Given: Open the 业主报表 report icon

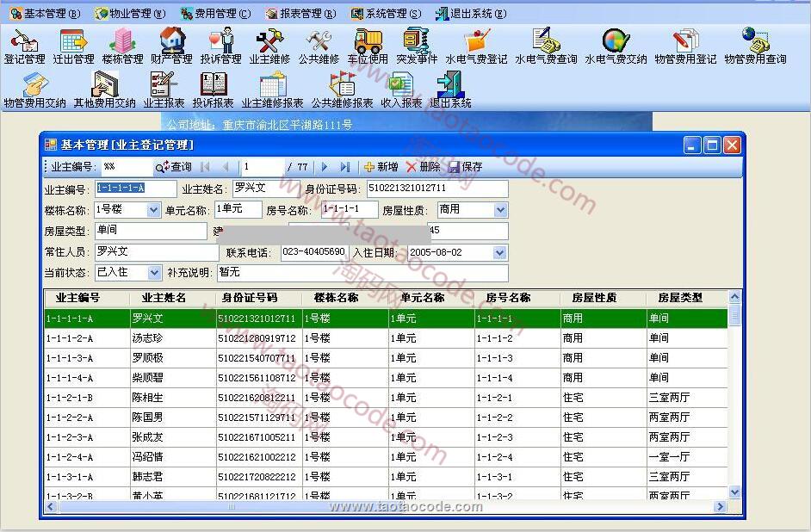Looking at the screenshot, I should click(x=164, y=90).
